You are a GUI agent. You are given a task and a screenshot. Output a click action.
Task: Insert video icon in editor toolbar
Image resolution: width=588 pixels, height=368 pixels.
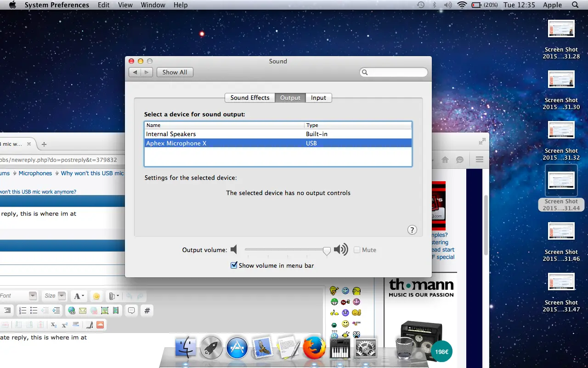[x=116, y=310]
